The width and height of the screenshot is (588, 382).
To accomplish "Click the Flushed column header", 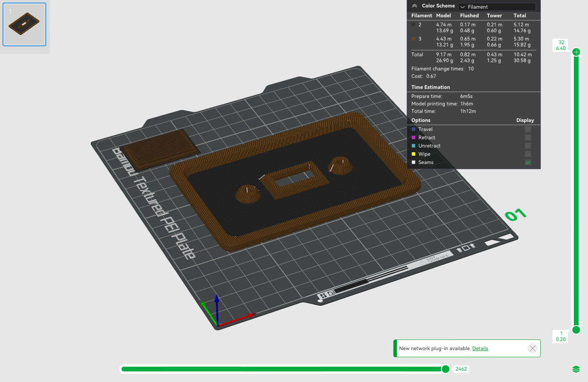I will [469, 16].
